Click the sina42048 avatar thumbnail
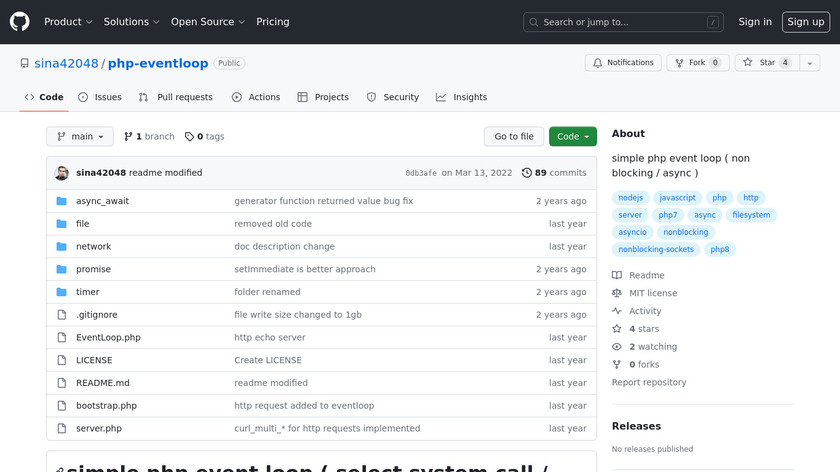Image resolution: width=840 pixels, height=472 pixels. pyautogui.click(x=62, y=173)
